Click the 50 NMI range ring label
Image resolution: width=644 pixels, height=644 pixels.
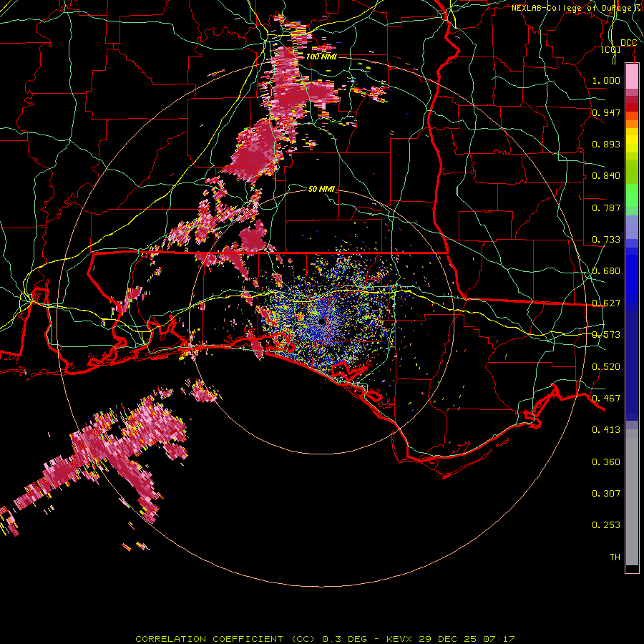point(321,189)
